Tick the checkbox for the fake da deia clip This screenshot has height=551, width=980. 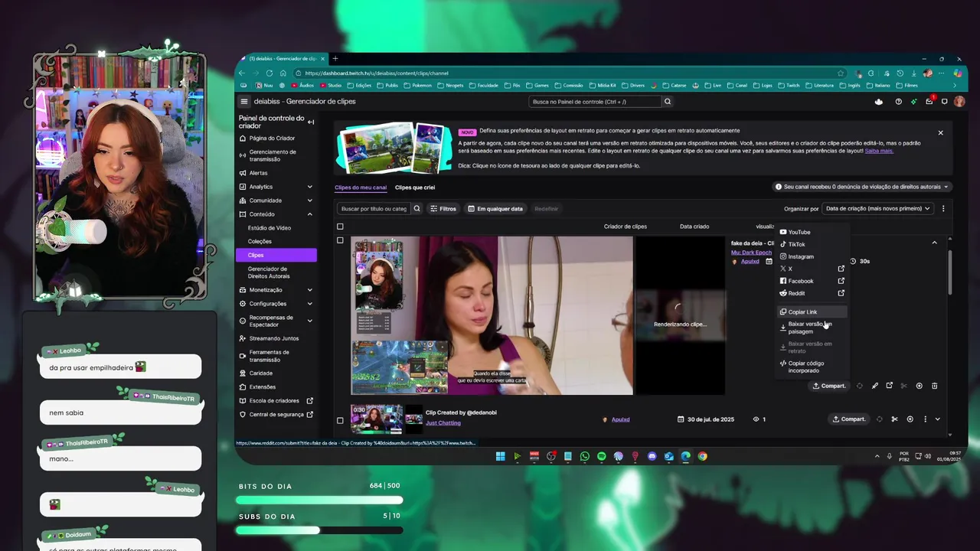tap(340, 240)
